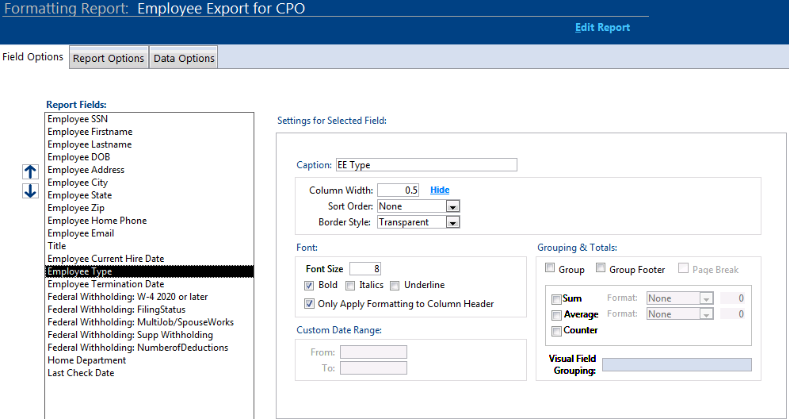Select Home Department field
This screenshot has height=419, width=789.
(x=149, y=360)
